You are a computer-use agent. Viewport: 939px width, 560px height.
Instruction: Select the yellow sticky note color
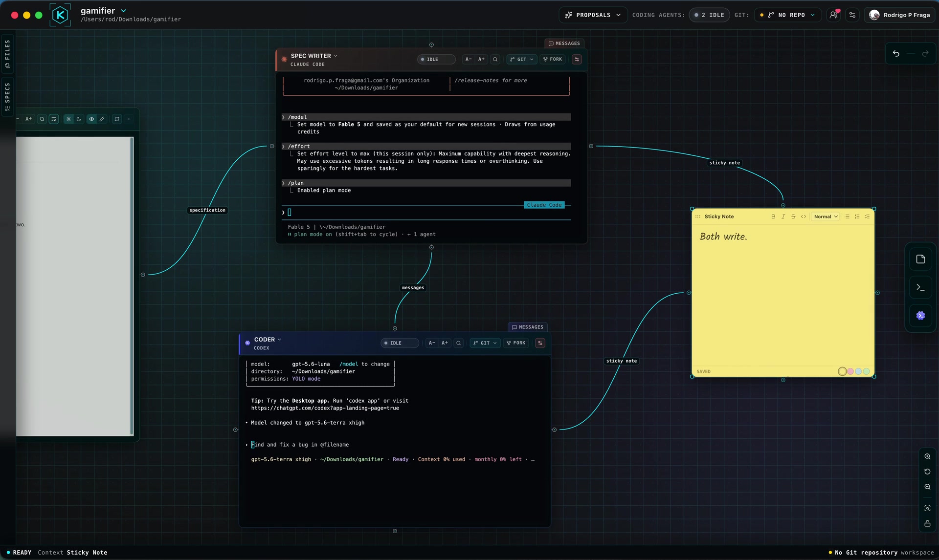click(x=842, y=371)
